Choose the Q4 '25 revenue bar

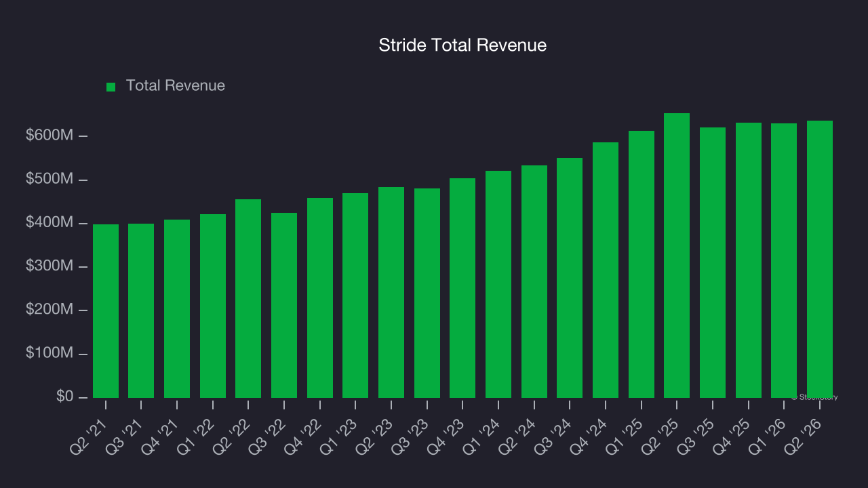pos(749,260)
